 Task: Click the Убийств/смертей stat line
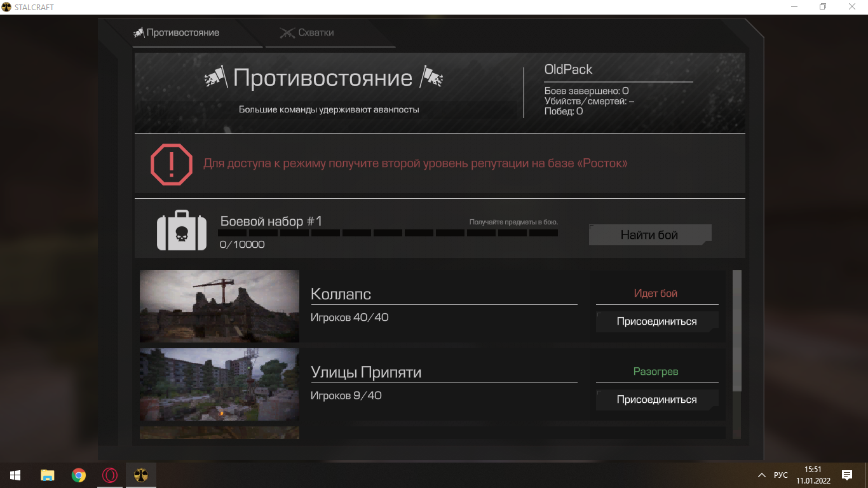tap(589, 101)
